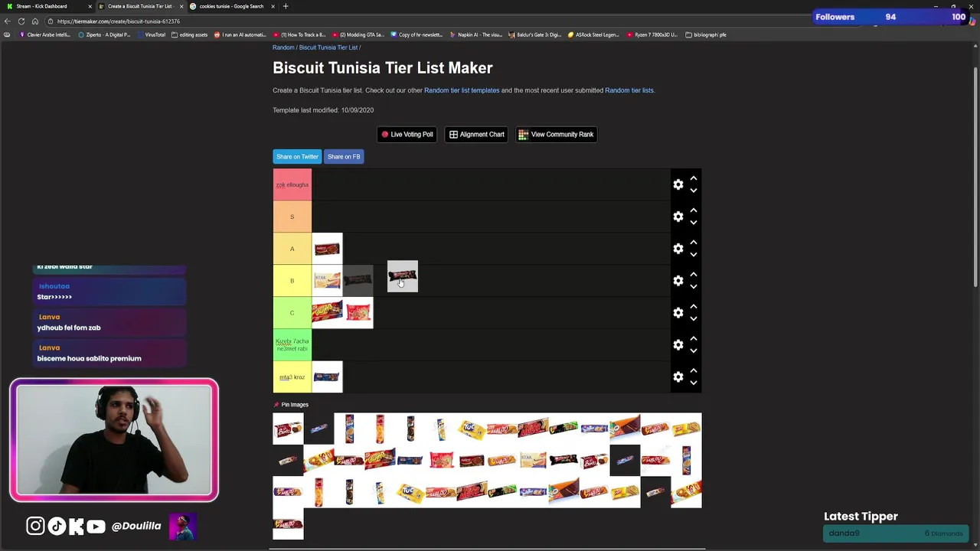The image size is (980, 551).
Task: Follow the Random tier list templates link
Action: click(x=462, y=90)
